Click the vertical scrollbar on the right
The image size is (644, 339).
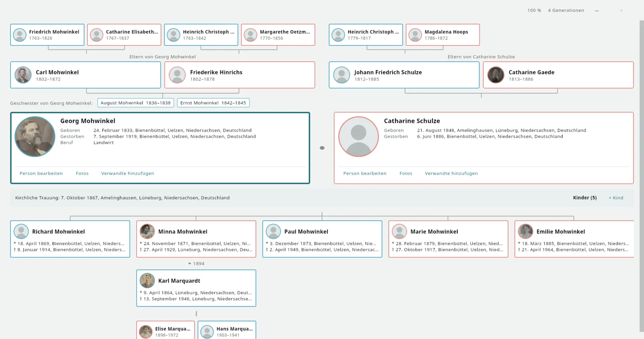click(x=642, y=176)
